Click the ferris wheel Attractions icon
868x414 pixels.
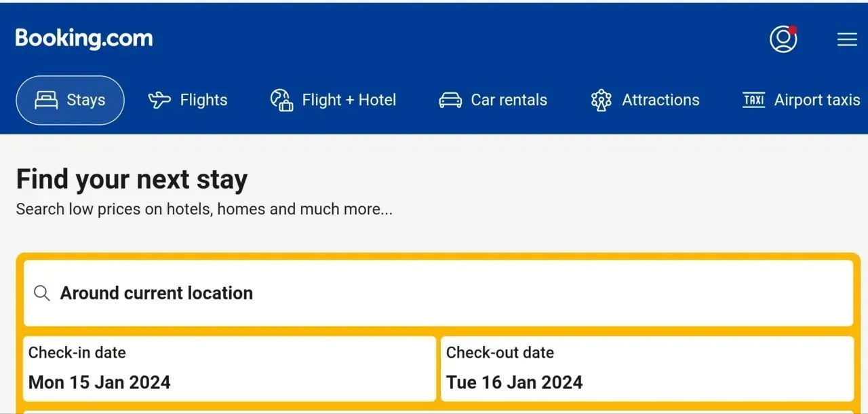[x=601, y=100]
